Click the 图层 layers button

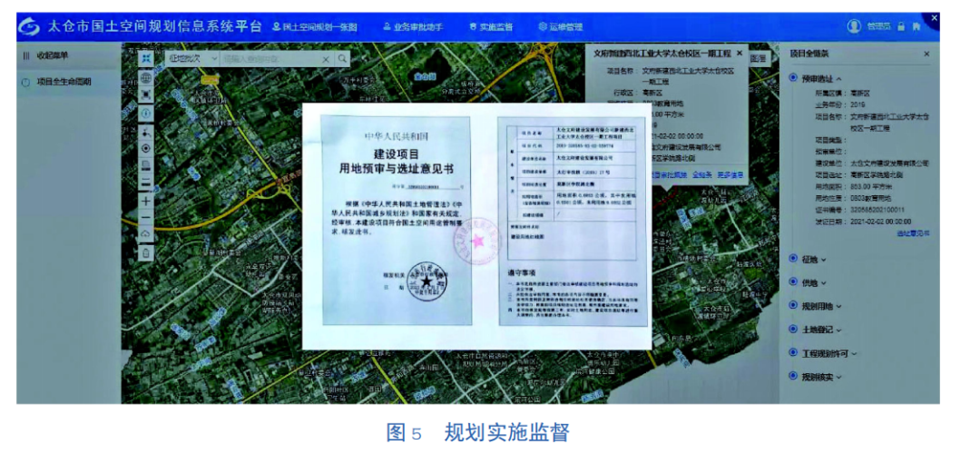coord(758,57)
